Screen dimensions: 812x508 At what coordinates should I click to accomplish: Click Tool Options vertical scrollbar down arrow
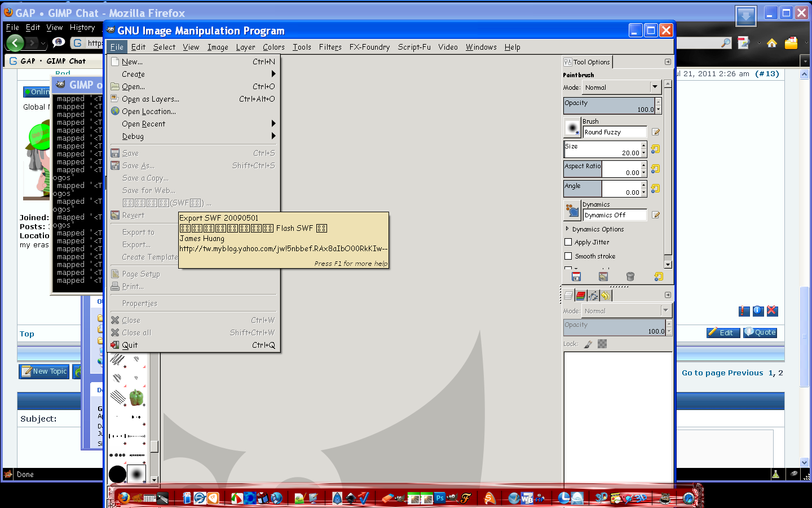(668, 264)
